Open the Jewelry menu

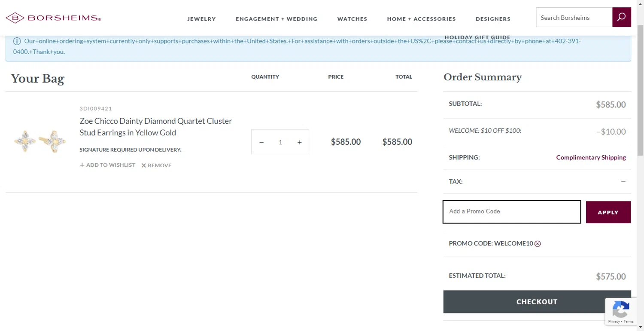[x=201, y=19]
